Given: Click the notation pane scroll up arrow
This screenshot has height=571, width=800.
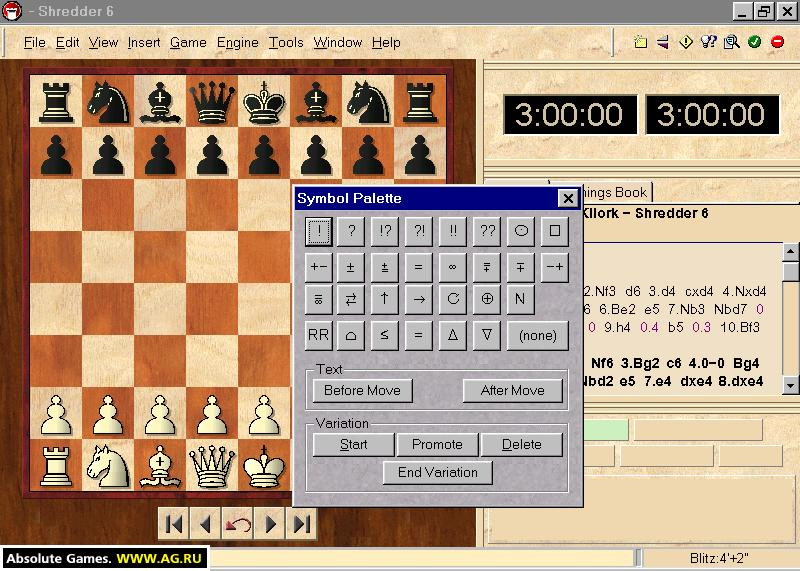Looking at the screenshot, I should 791,252.
